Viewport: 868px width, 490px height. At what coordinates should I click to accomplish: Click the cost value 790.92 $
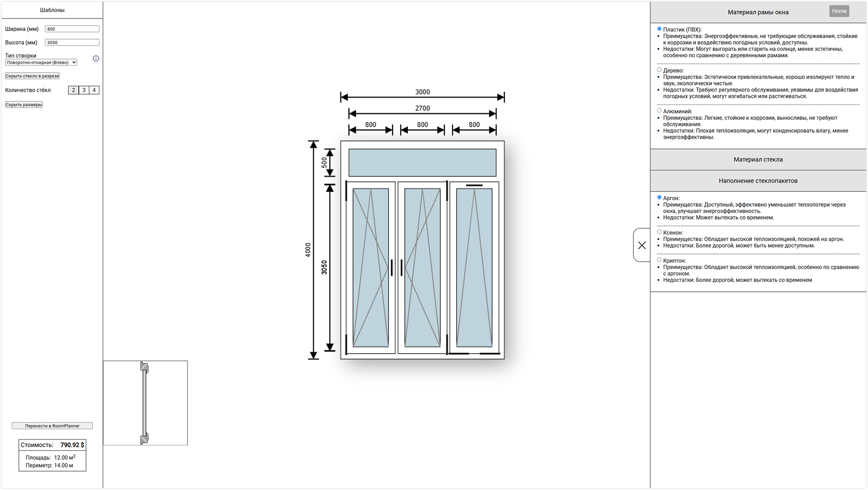click(x=72, y=445)
